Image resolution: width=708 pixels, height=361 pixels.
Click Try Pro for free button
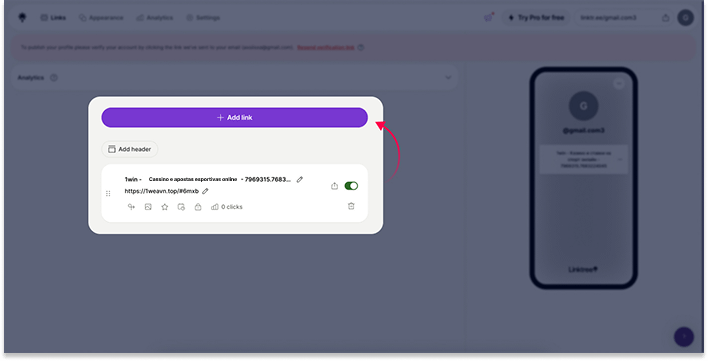(536, 18)
